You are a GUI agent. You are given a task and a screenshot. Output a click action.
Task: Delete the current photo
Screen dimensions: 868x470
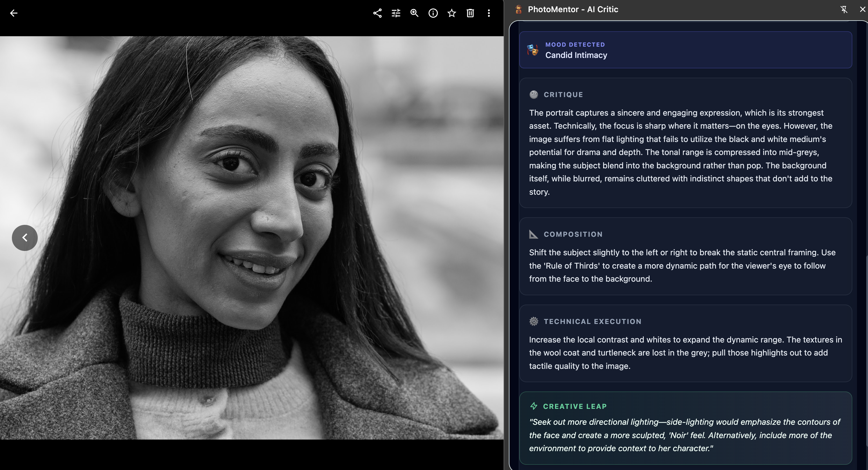470,13
